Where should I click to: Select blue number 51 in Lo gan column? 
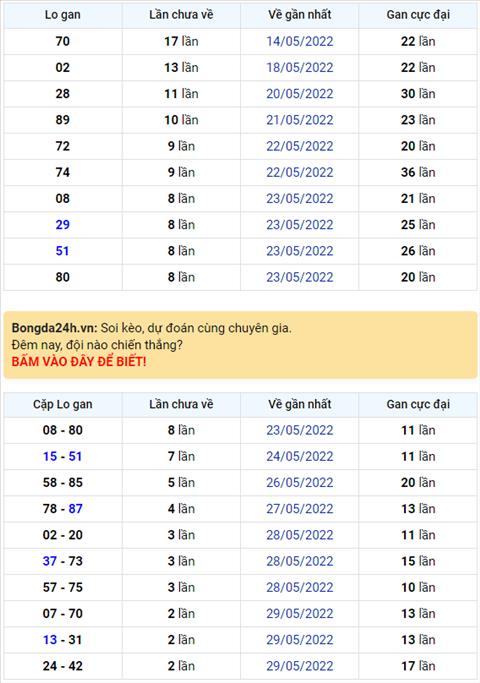(x=62, y=251)
